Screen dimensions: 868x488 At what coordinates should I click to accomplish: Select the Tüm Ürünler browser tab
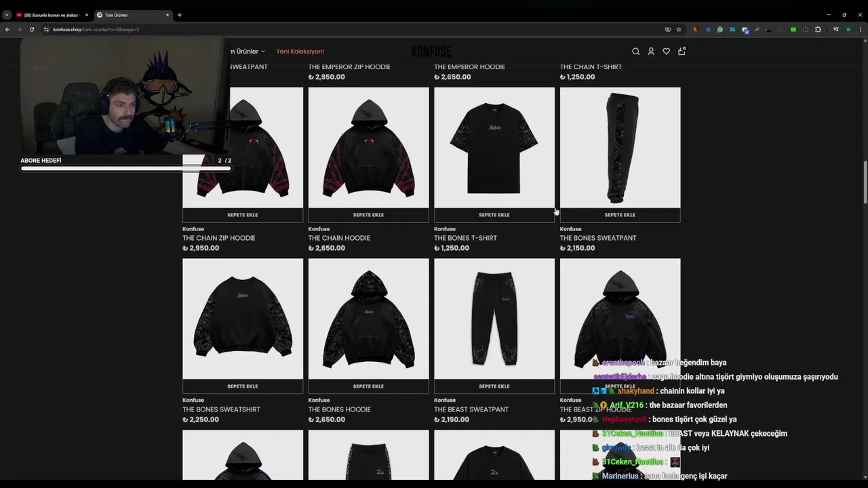click(x=132, y=15)
